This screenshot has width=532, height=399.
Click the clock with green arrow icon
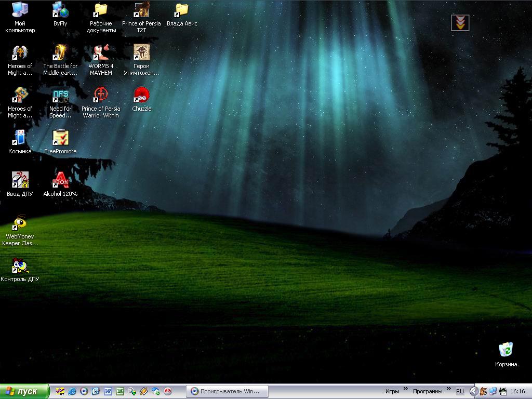point(132,391)
